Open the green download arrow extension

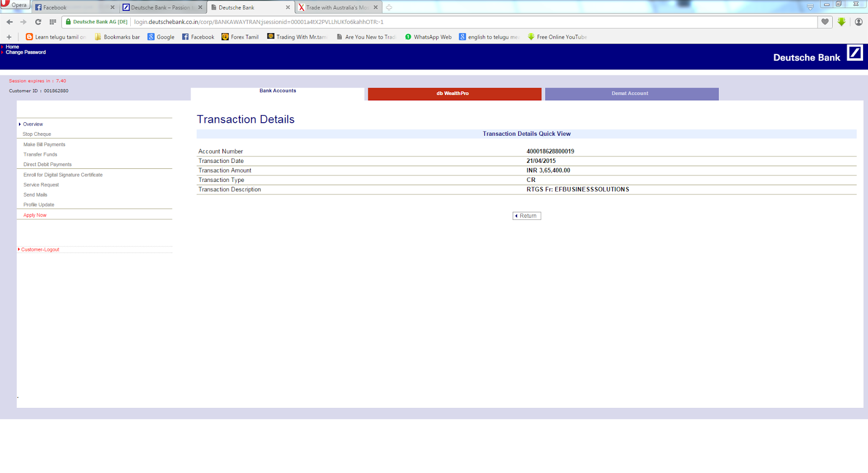[x=841, y=22]
